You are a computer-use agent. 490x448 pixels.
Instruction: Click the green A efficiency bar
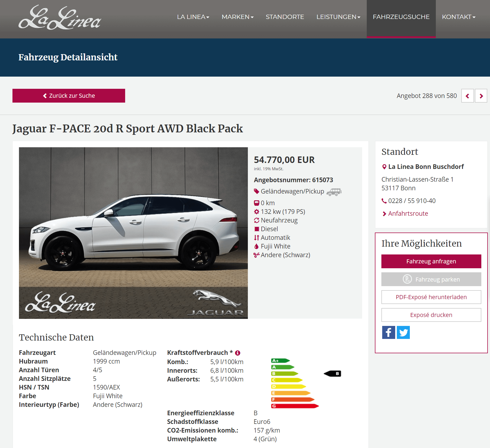click(x=283, y=367)
